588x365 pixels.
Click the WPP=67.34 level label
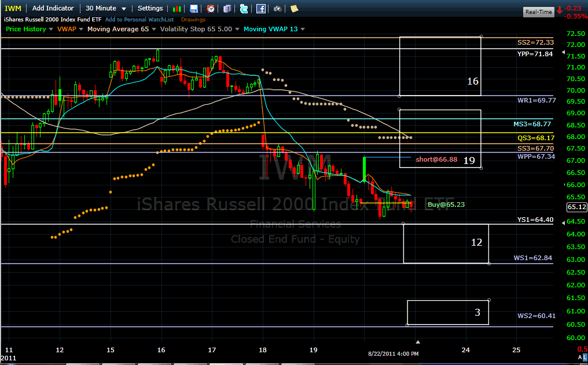[536, 156]
